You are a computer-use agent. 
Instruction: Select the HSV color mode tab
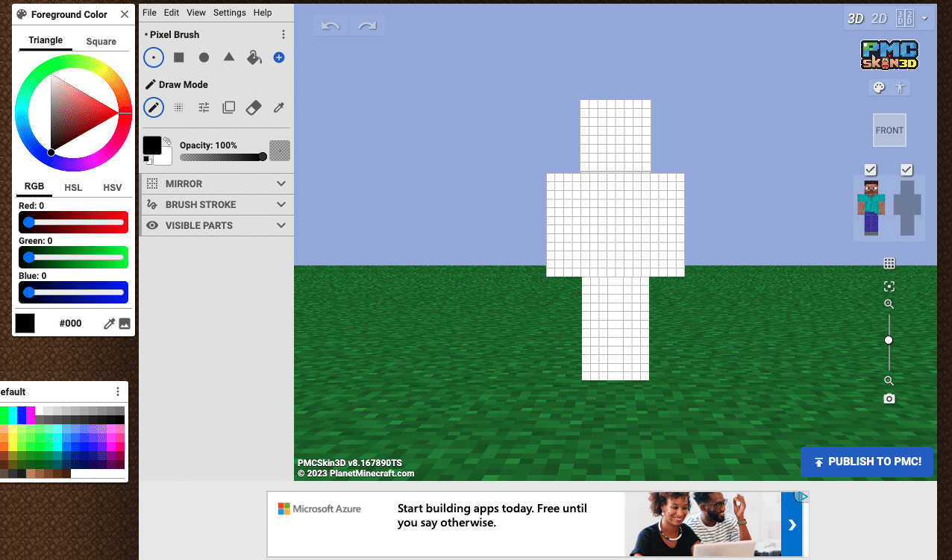[x=112, y=187]
